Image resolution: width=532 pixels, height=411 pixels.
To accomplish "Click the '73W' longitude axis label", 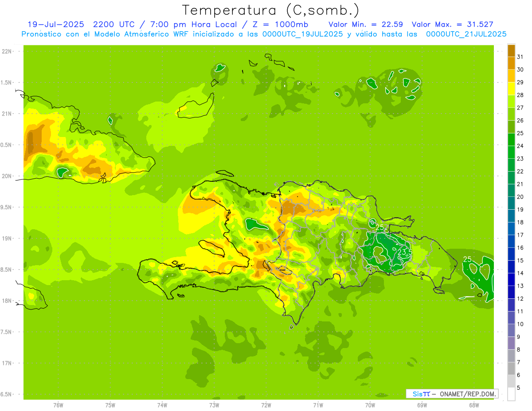I will (x=214, y=405).
